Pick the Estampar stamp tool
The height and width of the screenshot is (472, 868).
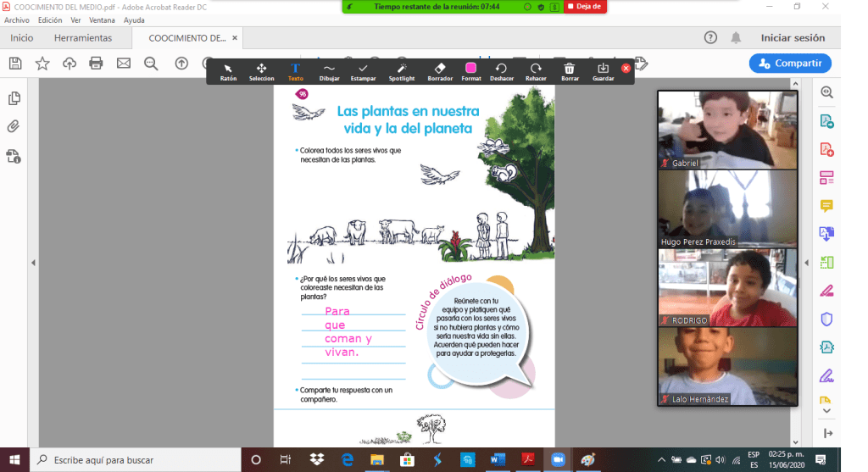point(363,71)
